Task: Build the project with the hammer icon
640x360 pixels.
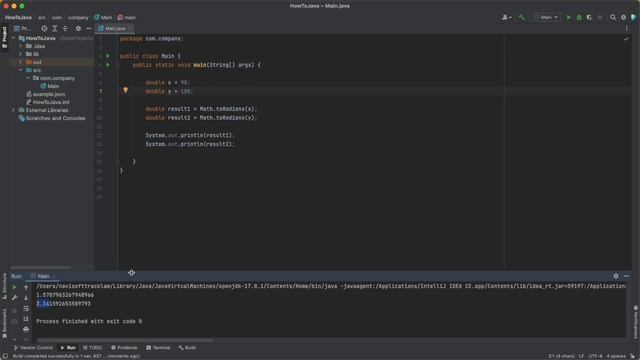Action: click(522, 18)
